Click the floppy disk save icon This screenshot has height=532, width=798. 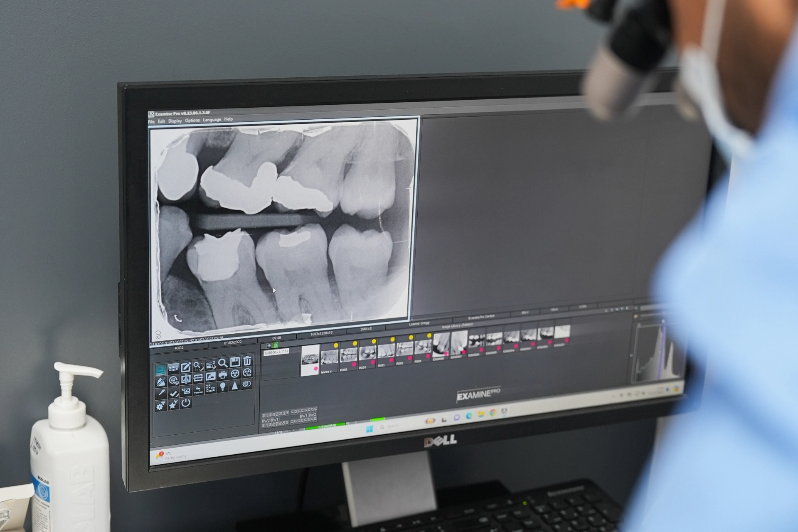click(235, 362)
